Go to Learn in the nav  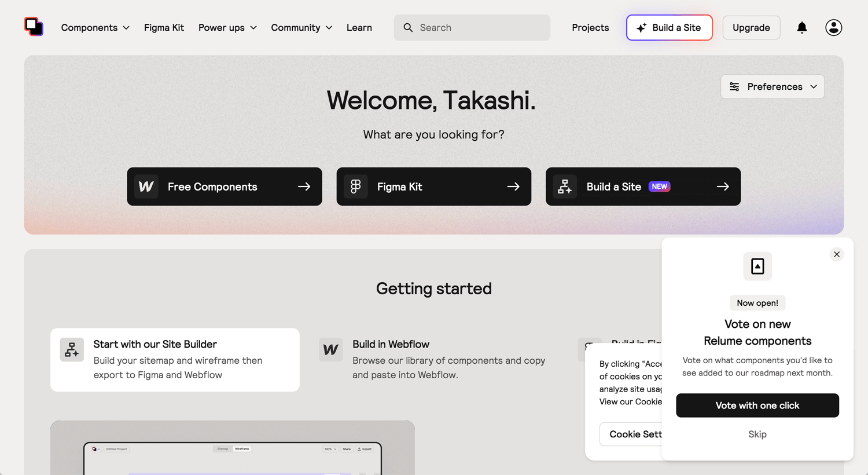tap(359, 27)
